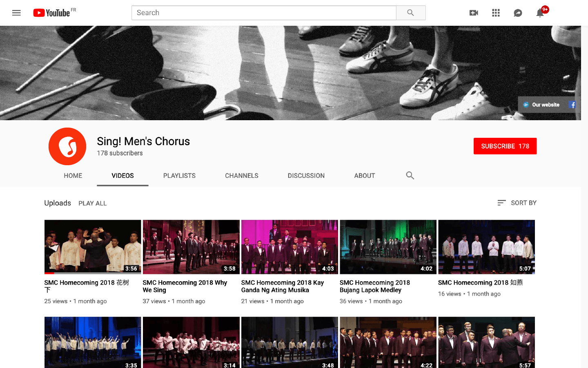Image resolution: width=588 pixels, height=368 pixels.
Task: Open the Playlists tab
Action: (179, 175)
